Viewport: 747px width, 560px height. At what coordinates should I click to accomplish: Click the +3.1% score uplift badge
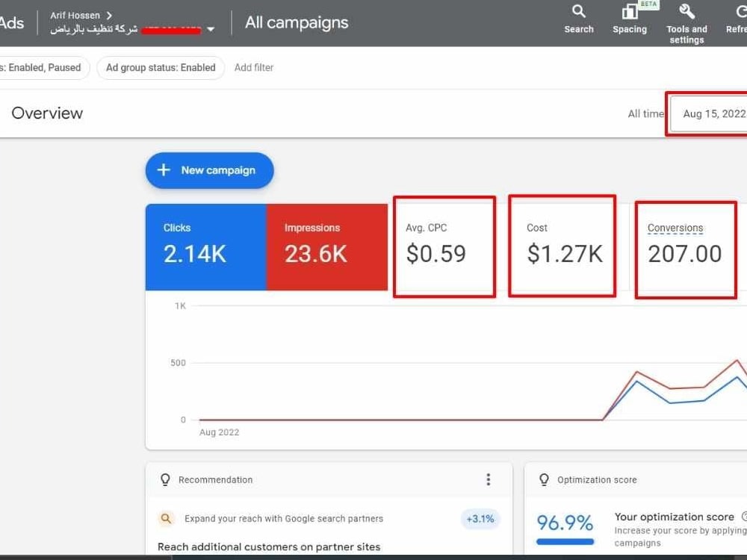click(x=480, y=519)
